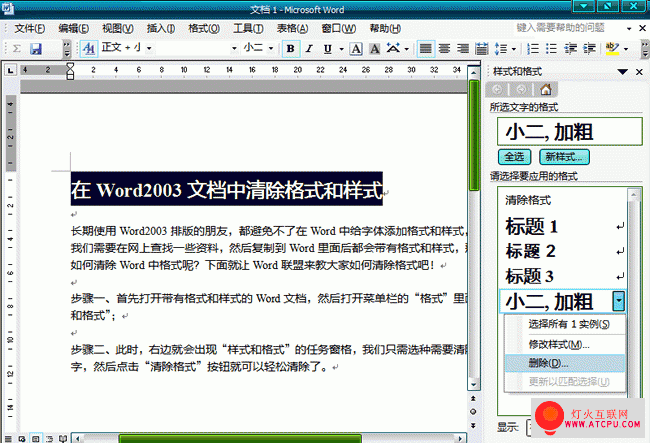The image size is (650, 443).
Task: Open line spacing dropdown arrow
Action: coord(514,49)
